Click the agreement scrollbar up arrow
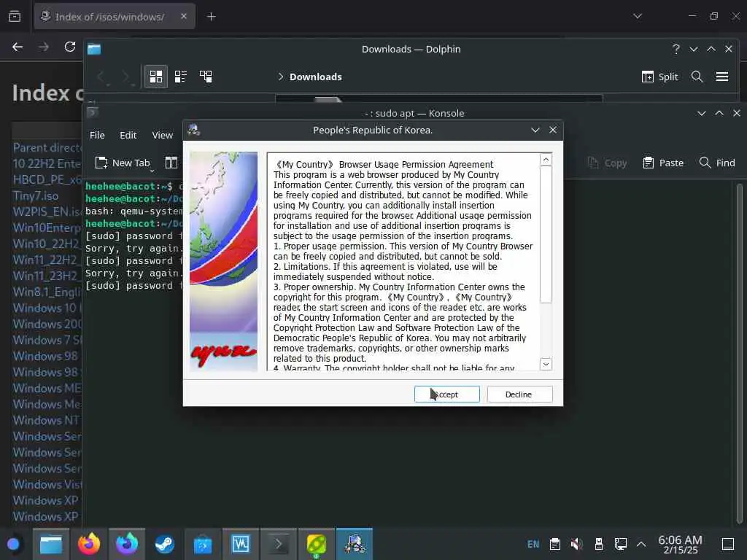 (x=546, y=160)
